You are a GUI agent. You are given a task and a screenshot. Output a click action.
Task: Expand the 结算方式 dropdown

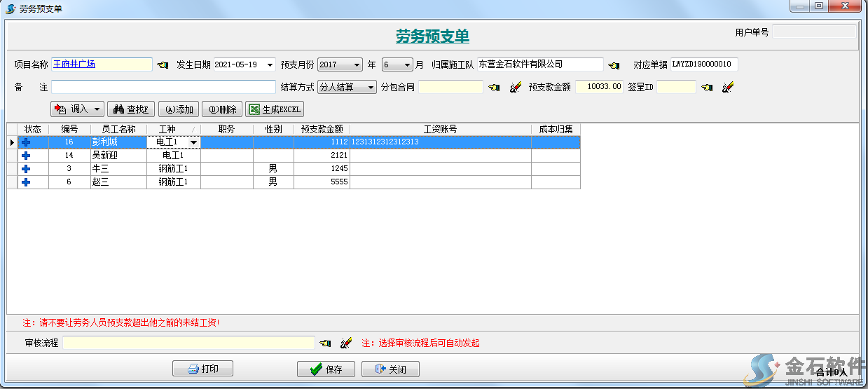[371, 88]
